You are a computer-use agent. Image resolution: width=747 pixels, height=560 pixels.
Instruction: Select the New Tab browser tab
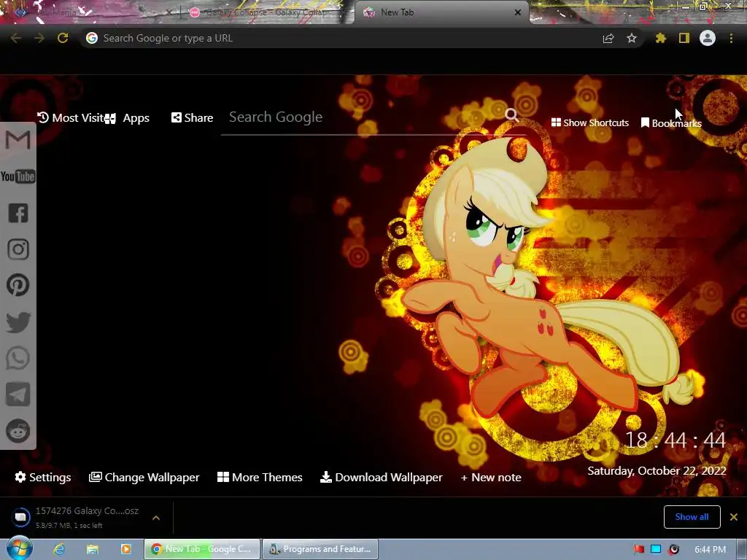(x=438, y=12)
